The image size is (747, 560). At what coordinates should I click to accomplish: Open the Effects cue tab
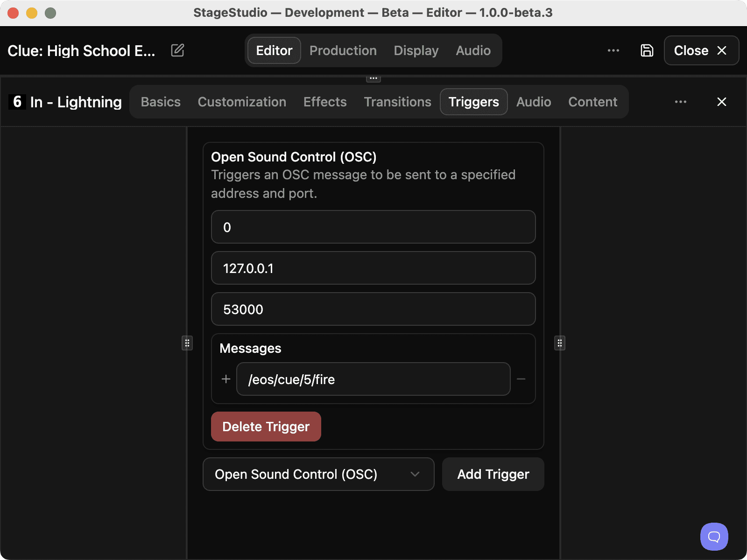pos(325,102)
